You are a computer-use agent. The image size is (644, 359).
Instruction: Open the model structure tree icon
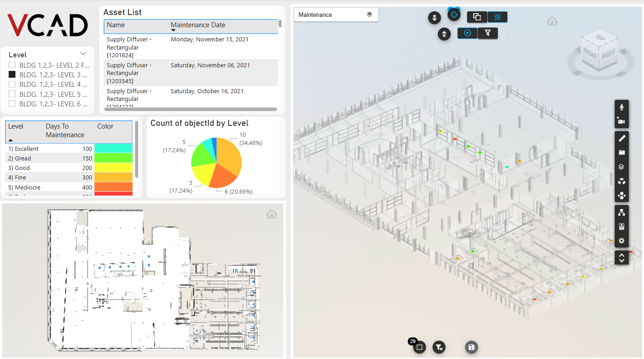pyautogui.click(x=621, y=212)
